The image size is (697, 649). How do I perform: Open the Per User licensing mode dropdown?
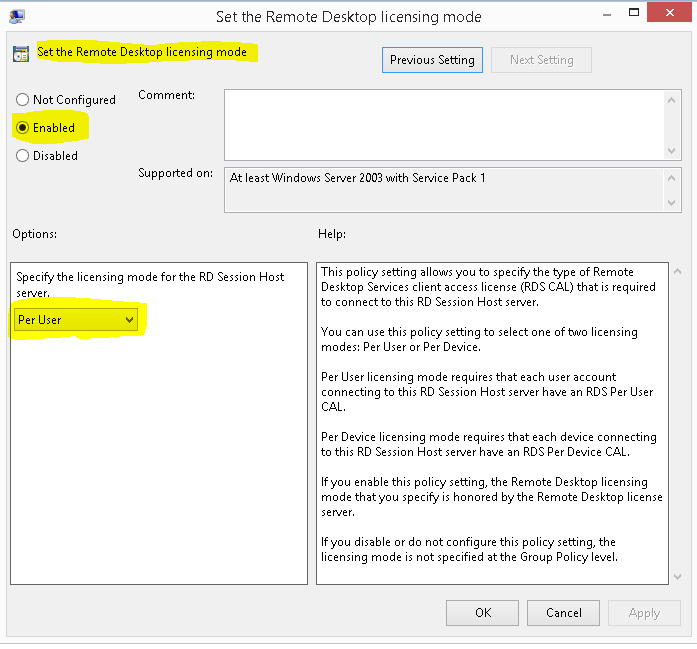pyautogui.click(x=76, y=320)
